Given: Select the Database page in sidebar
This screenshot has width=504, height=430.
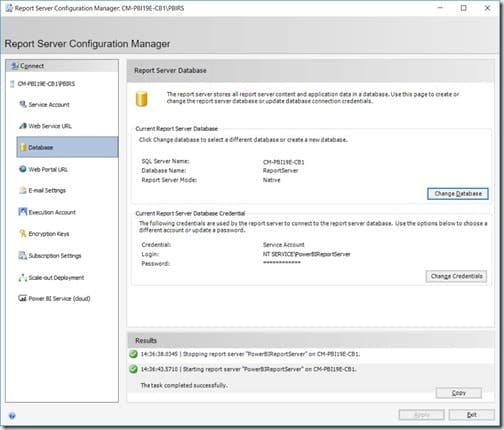Looking at the screenshot, I should pyautogui.click(x=67, y=147).
